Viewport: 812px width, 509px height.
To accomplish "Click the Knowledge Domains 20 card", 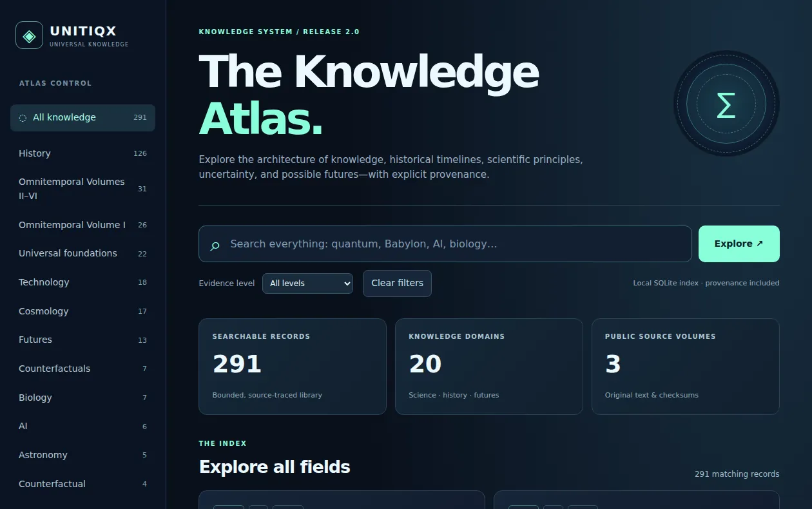I will coord(489,367).
